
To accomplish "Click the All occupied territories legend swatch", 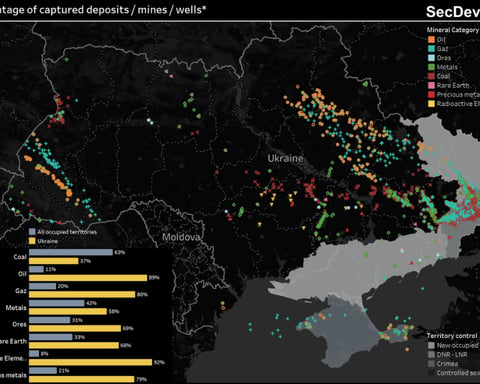I will pyautogui.click(x=32, y=232).
